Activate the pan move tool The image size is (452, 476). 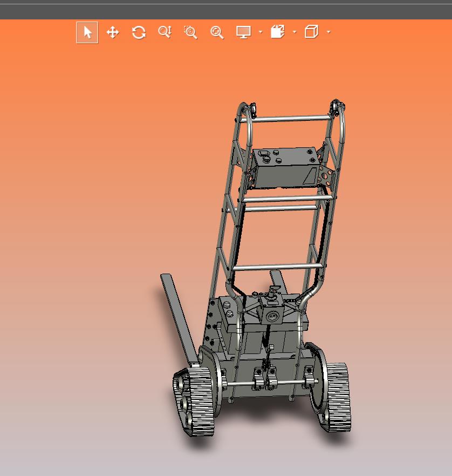coord(113,32)
